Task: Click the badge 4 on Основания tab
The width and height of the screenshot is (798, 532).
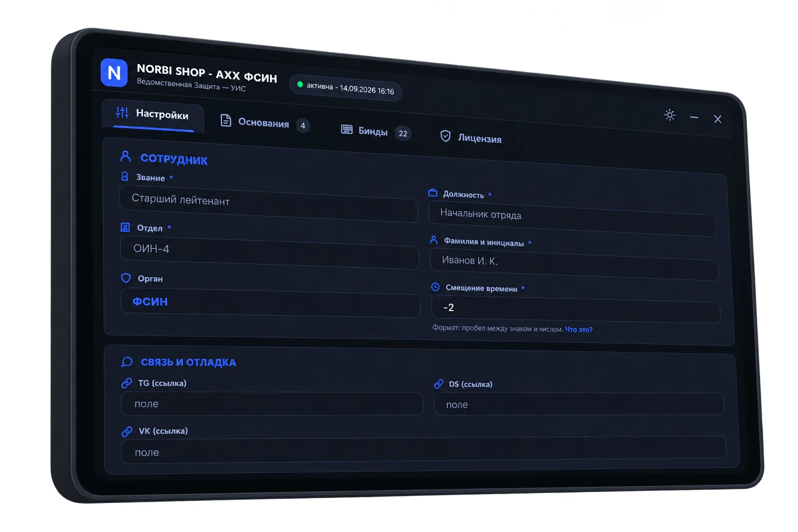Action: [x=303, y=126]
